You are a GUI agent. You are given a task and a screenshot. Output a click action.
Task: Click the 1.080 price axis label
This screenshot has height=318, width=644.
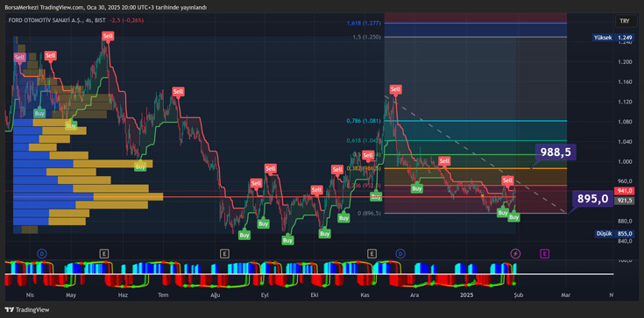click(x=624, y=122)
